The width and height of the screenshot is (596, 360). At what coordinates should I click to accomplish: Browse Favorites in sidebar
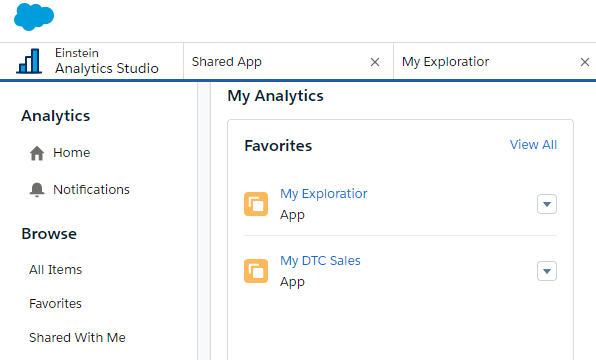click(x=55, y=303)
